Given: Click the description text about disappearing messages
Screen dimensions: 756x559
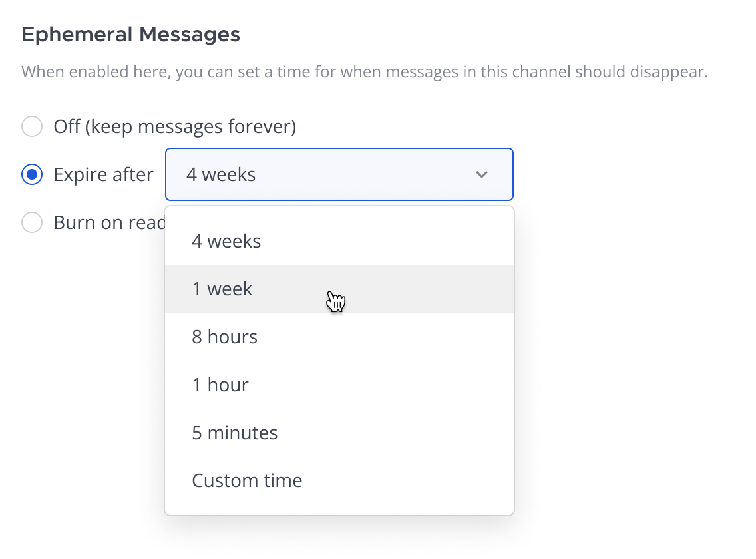Looking at the screenshot, I should [x=365, y=72].
